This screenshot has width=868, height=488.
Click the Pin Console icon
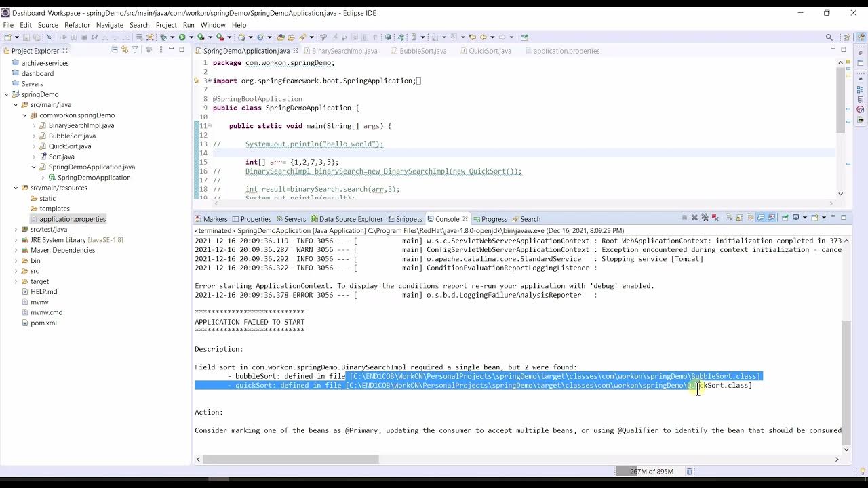[x=785, y=218]
